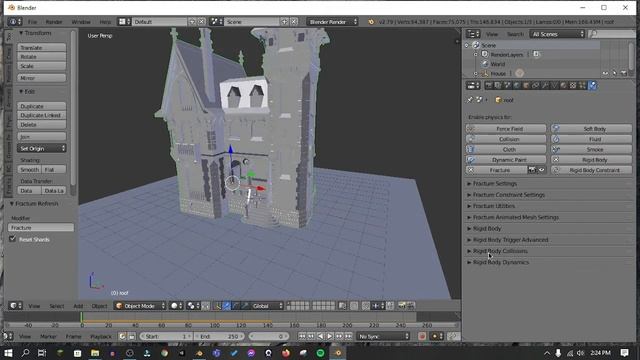Open the World properties tab
The height and width of the screenshot is (360, 640).
click(517, 85)
